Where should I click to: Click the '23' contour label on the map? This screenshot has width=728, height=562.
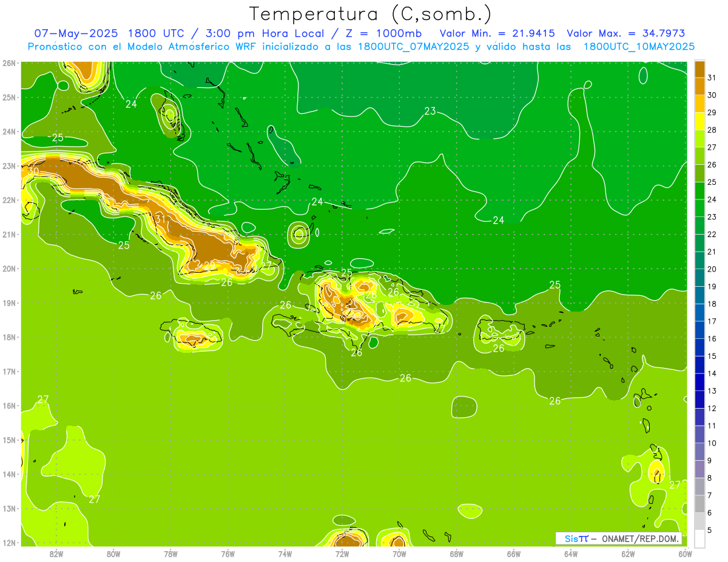(x=430, y=111)
